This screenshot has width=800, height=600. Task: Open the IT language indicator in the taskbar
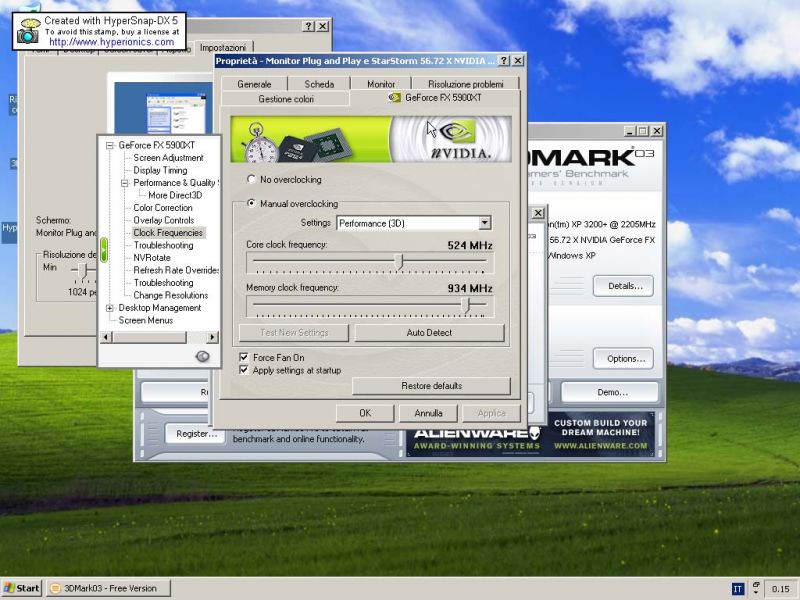(x=738, y=589)
